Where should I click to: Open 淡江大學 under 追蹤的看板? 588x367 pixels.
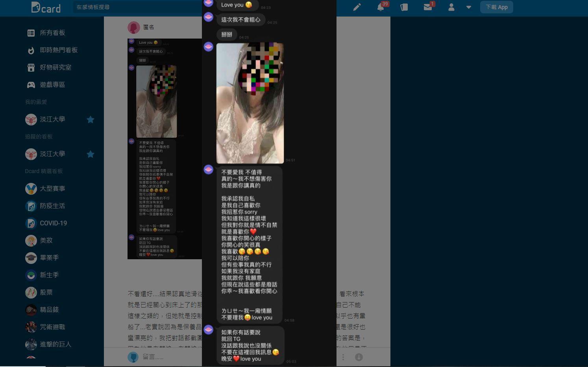pos(52,154)
